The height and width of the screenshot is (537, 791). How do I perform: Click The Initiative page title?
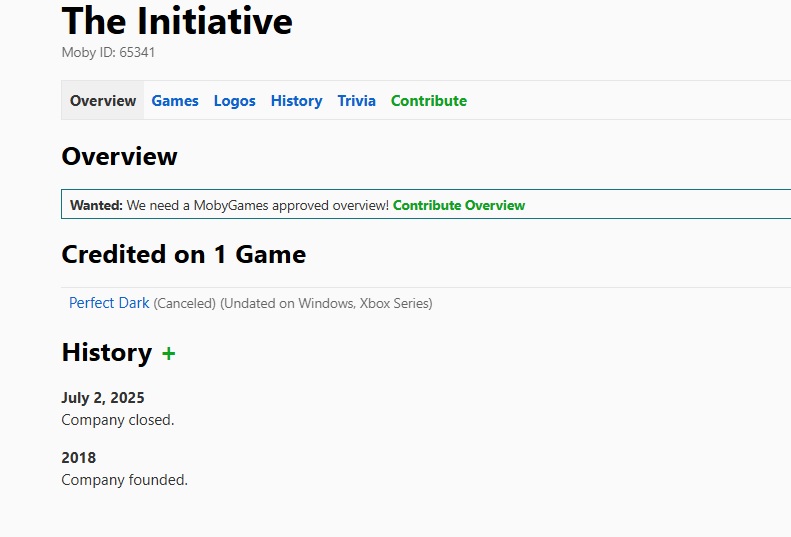[177, 21]
